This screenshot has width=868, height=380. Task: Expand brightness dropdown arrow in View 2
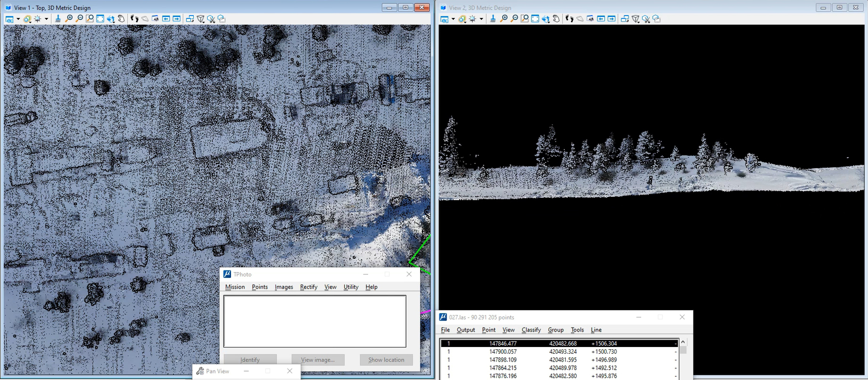pos(481,19)
